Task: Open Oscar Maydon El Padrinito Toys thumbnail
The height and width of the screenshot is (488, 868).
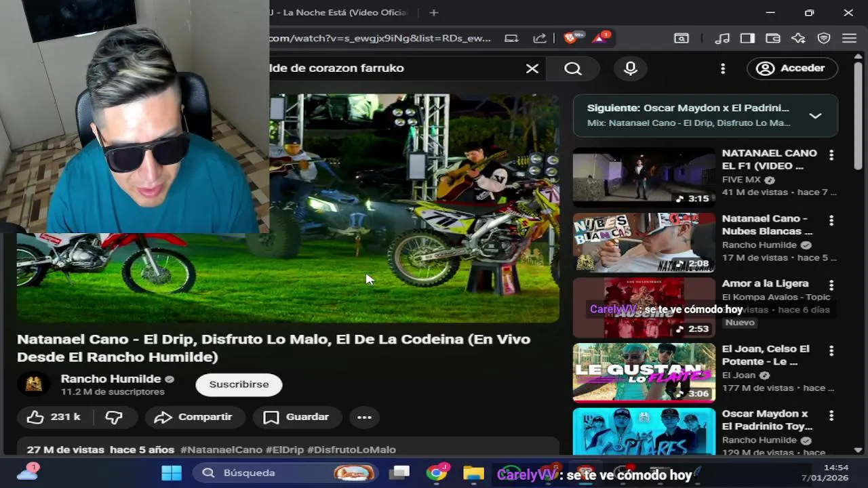Action: (x=644, y=432)
